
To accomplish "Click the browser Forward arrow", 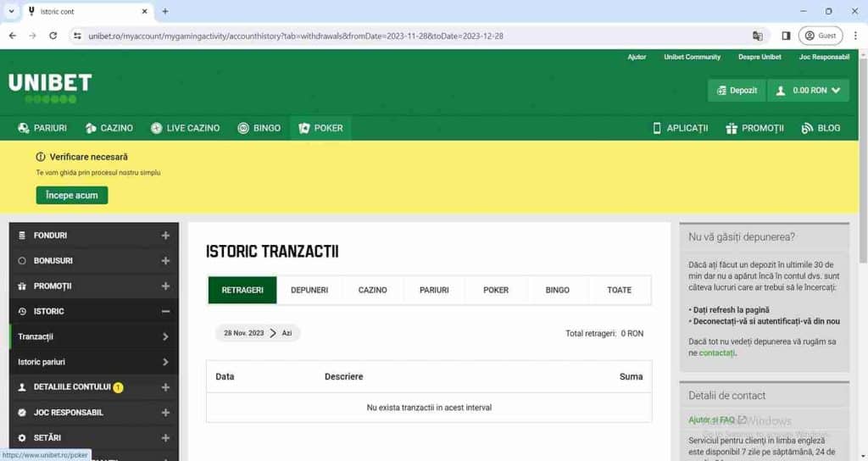I will coord(33,36).
